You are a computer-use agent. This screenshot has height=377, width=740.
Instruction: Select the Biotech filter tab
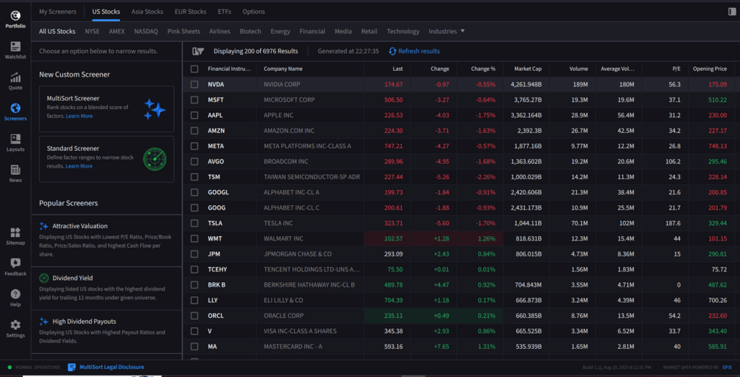(250, 31)
